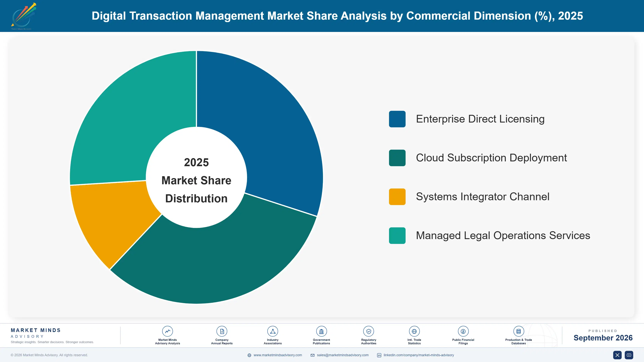The width and height of the screenshot is (644, 362).
Task: Click the Company Annual Reports icon
Action: pyautogui.click(x=222, y=331)
